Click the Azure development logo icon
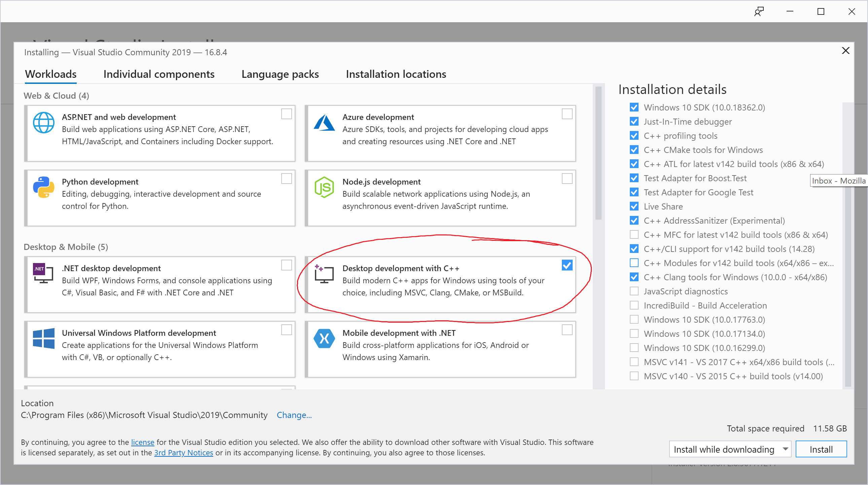 [x=324, y=123]
